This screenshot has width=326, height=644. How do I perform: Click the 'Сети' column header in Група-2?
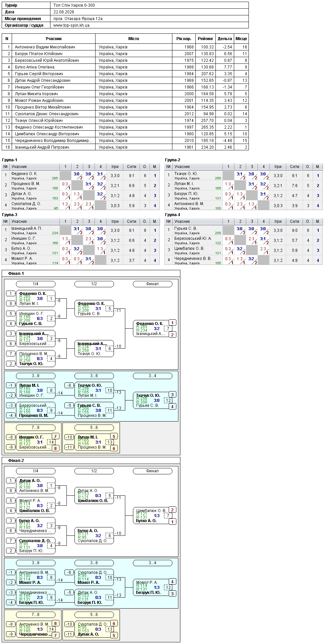click(x=295, y=167)
